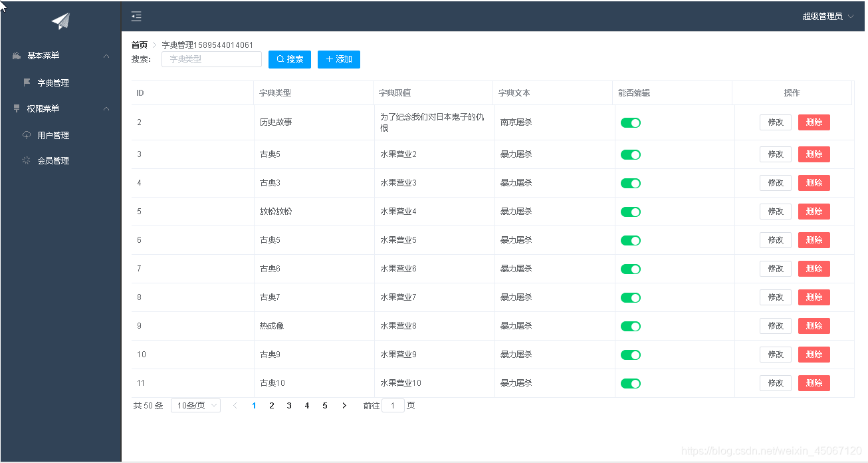The image size is (868, 463).
Task: Toggle 能否编辑 switch for ID 9
Action: click(x=631, y=326)
